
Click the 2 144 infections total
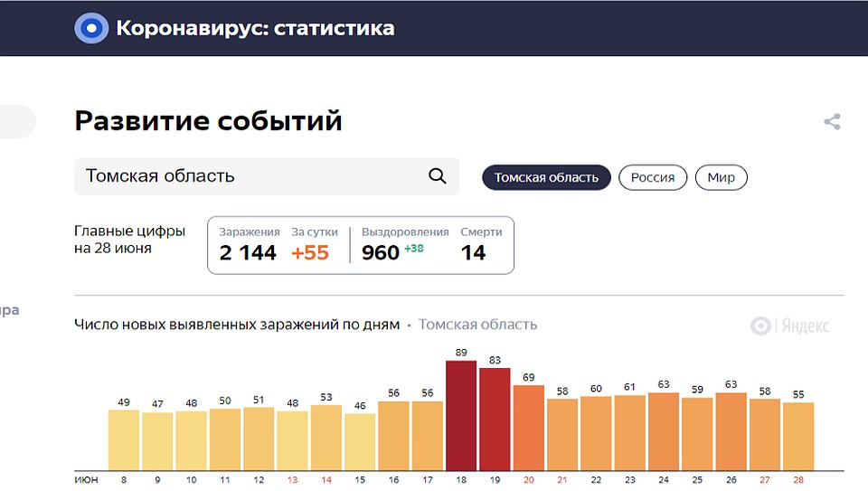tap(248, 253)
